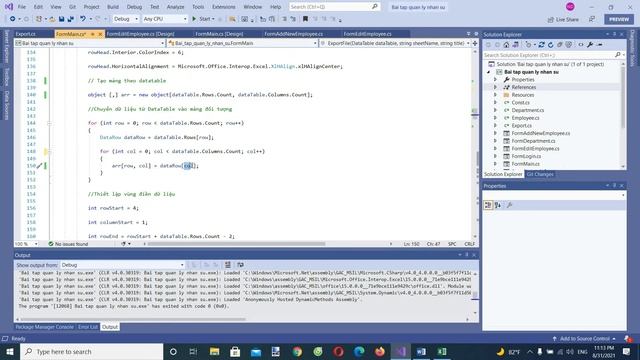This screenshot has width=640, height=360.
Task: Open the Show output from Debug dropdown
Action: 122,265
